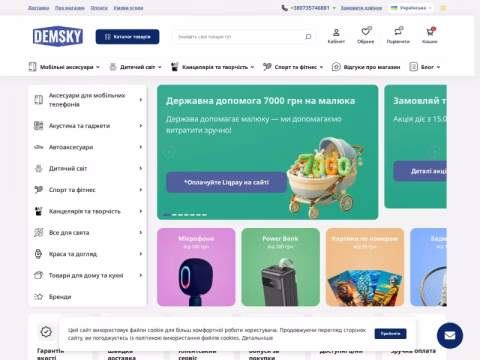Expand the Дитячий світ nav dropdown
The image size is (480, 360).
coord(160,67)
